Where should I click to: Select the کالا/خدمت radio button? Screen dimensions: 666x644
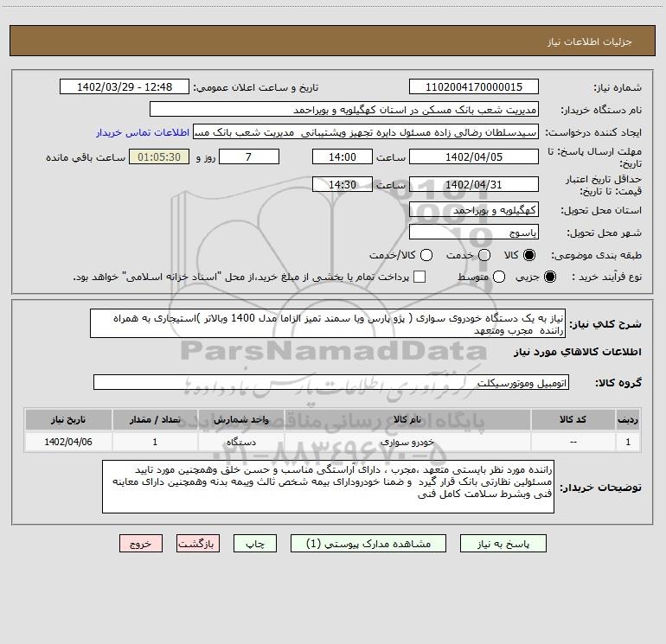(x=426, y=255)
